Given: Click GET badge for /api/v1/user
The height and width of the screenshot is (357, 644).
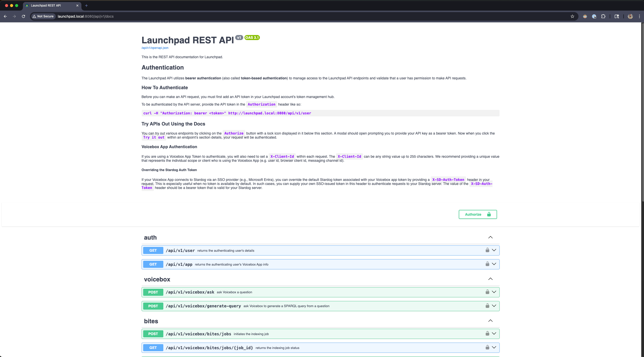Looking at the screenshot, I should [153, 250].
